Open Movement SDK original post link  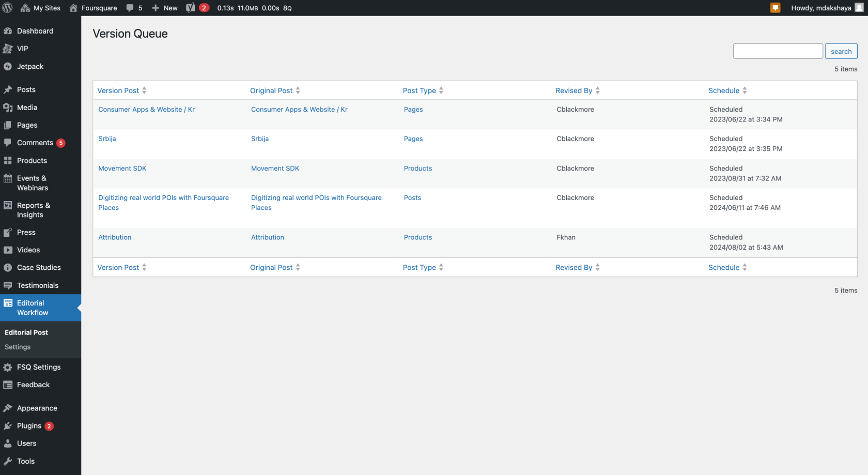click(275, 168)
